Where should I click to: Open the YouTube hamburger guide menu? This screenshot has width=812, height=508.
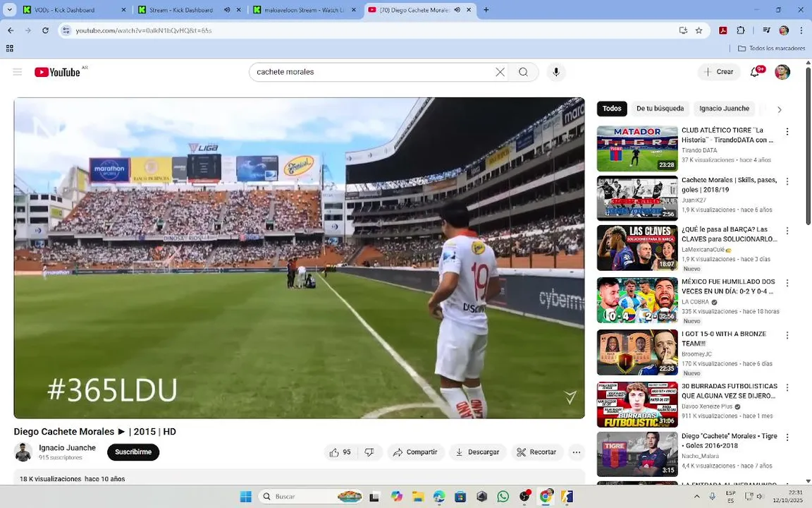(x=18, y=72)
